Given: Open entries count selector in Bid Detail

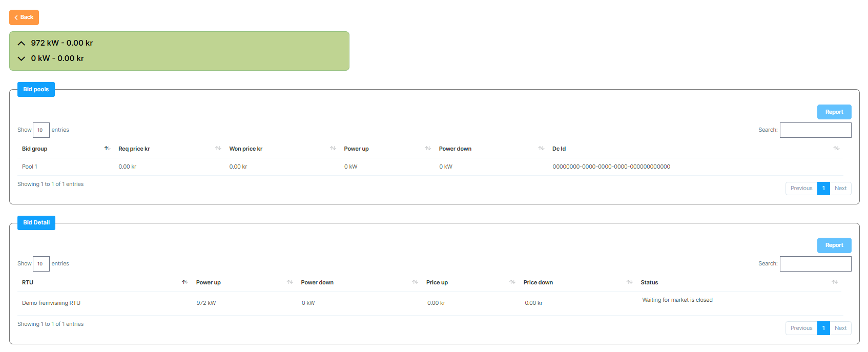Looking at the screenshot, I should tap(41, 264).
